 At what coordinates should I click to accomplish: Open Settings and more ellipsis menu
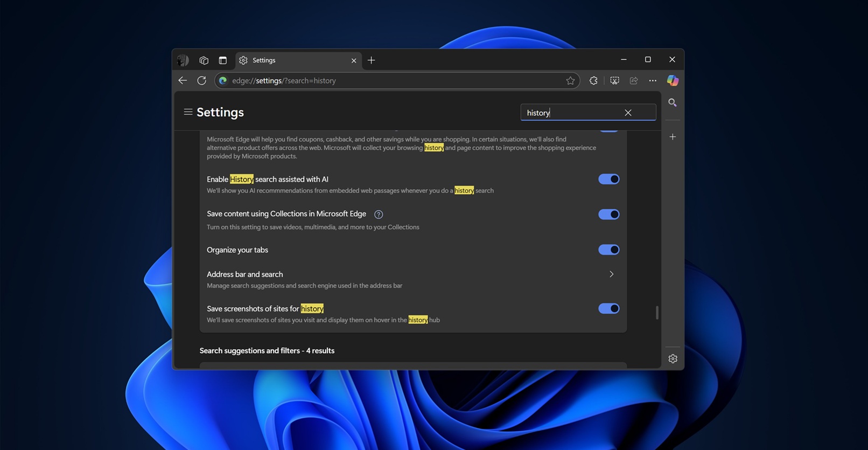653,80
